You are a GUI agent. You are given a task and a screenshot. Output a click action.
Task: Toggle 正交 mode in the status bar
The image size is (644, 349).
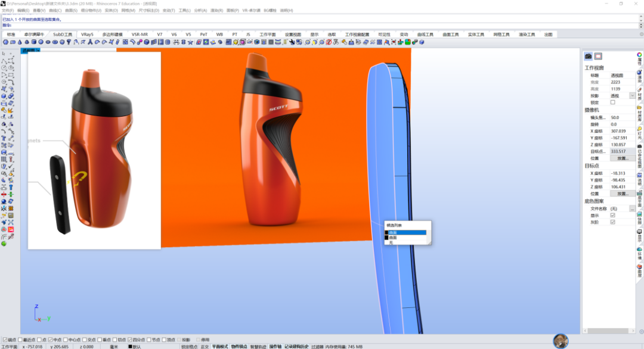click(205, 347)
